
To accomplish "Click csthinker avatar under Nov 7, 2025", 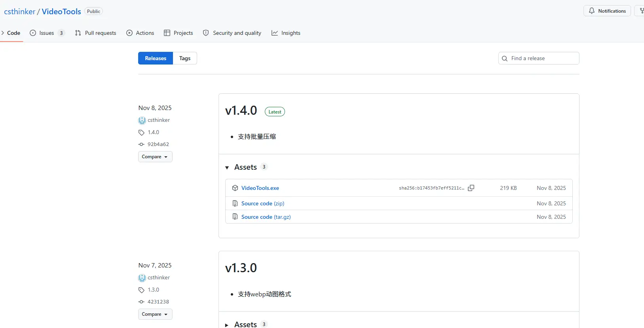I will tap(142, 278).
